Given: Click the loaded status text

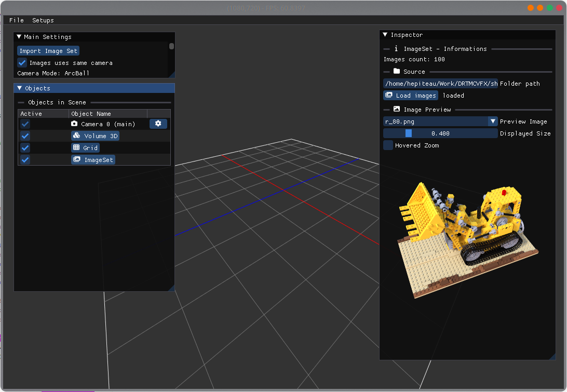Looking at the screenshot, I should point(453,96).
